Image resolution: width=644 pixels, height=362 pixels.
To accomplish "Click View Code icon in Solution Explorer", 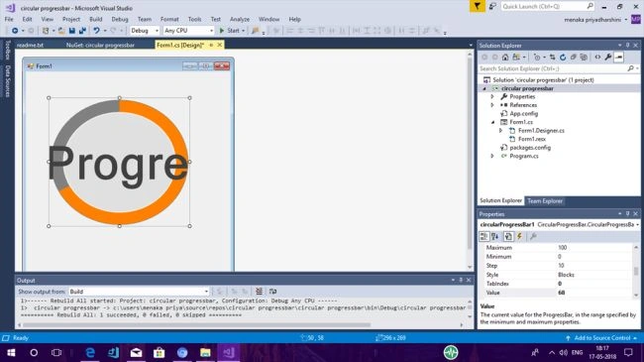I will coord(597,58).
